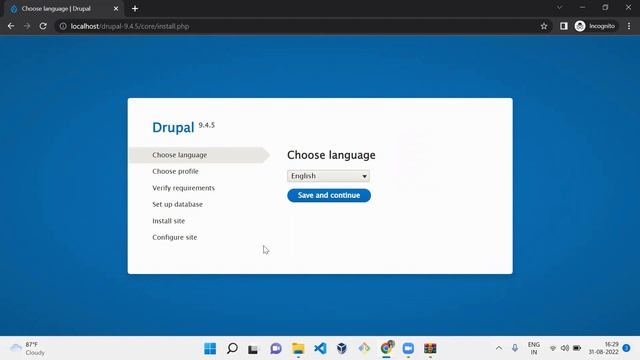Switch to Chrome on taskbar

tap(386, 349)
